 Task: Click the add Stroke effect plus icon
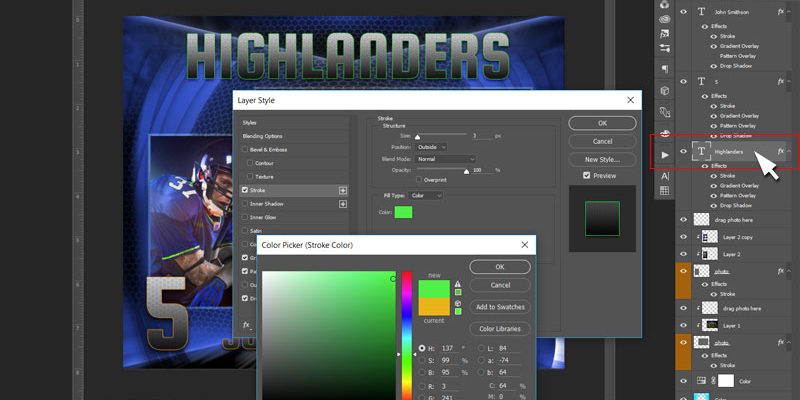(343, 189)
